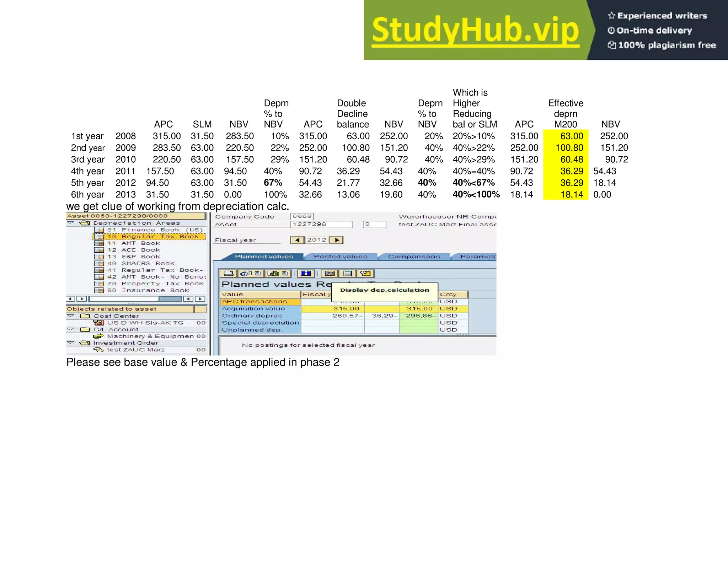Click table icon beside 80 Insurance Book
Screen dimensions: 728x562
pos(99,291)
